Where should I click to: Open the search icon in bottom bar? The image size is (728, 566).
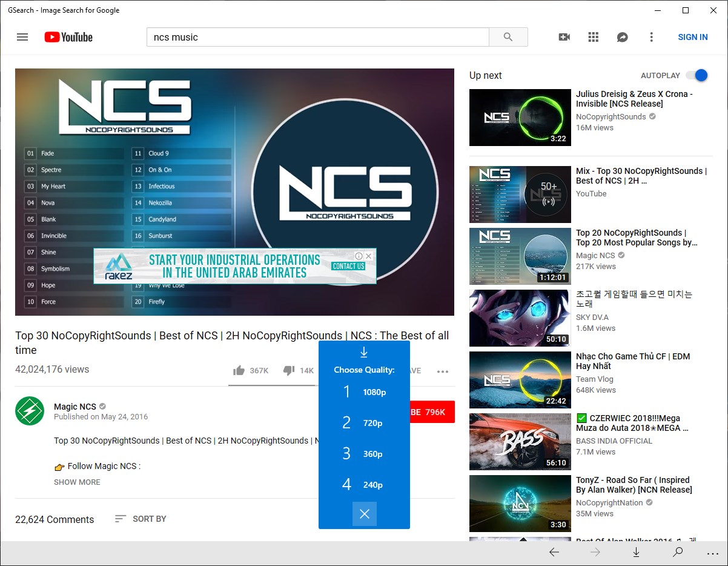(678, 552)
